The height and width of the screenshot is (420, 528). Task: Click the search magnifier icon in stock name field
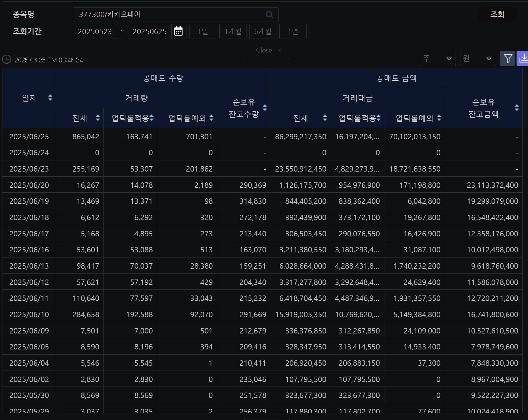(269, 14)
